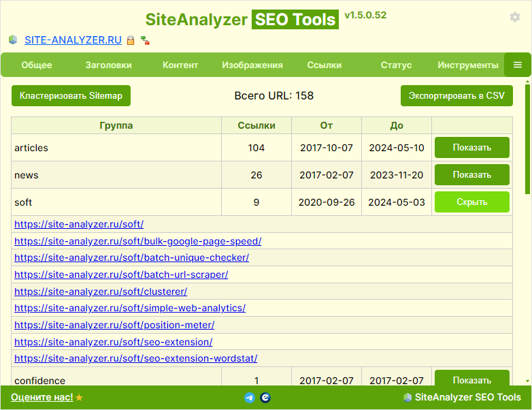Switch to the Общее tab
This screenshot has height=410, width=532.
click(x=37, y=65)
